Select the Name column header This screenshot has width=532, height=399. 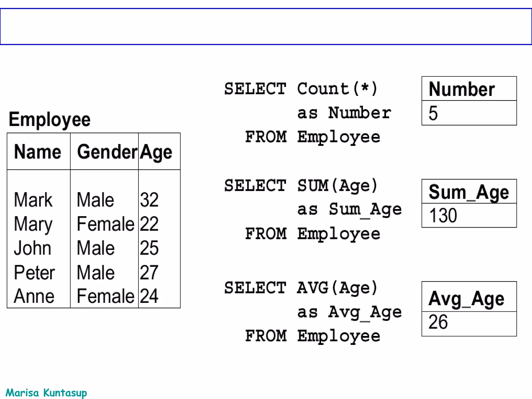pos(38,152)
